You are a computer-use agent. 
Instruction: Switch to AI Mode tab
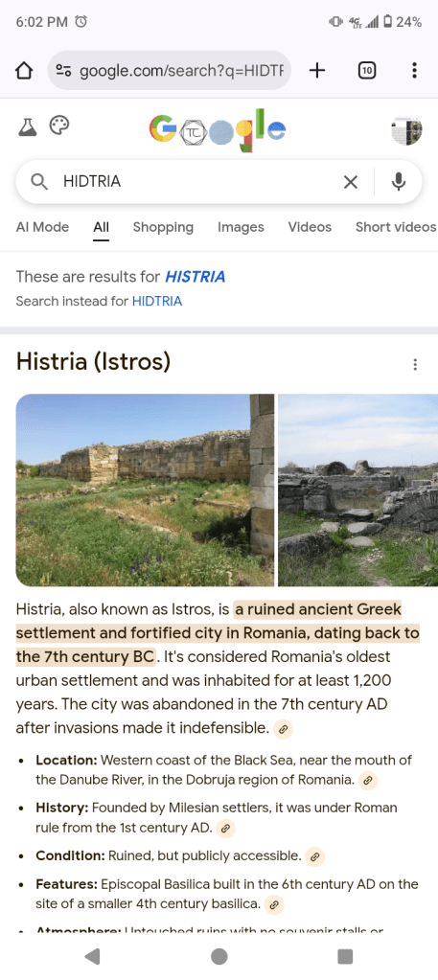point(42,227)
